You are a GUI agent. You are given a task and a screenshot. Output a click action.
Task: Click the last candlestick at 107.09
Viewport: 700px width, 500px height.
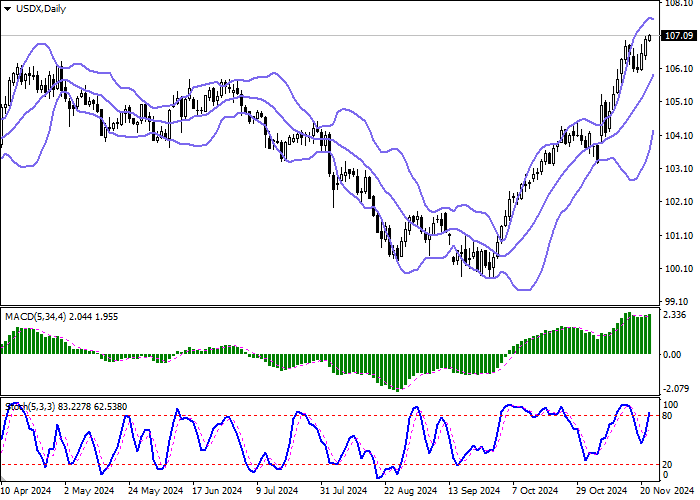click(x=650, y=38)
